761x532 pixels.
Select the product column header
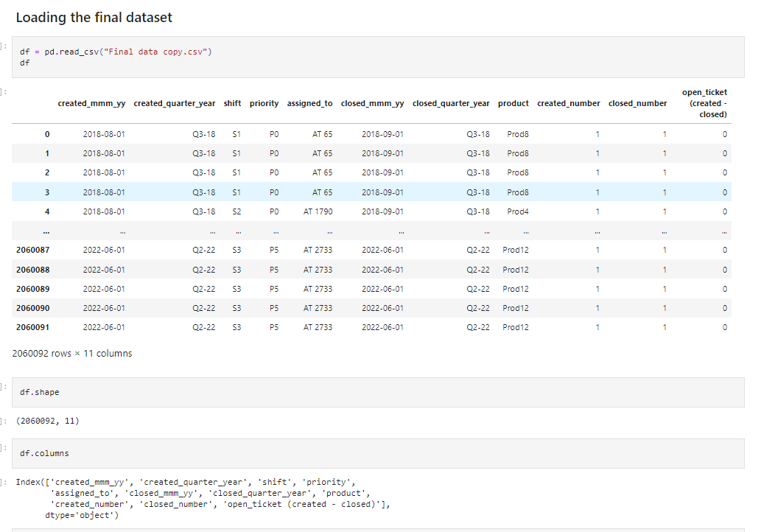click(513, 103)
